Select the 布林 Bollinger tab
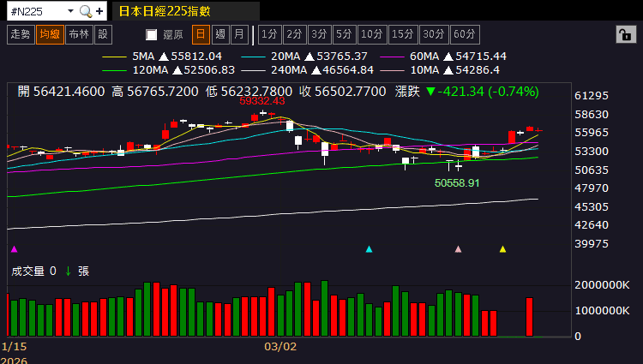 pyautogui.click(x=78, y=34)
